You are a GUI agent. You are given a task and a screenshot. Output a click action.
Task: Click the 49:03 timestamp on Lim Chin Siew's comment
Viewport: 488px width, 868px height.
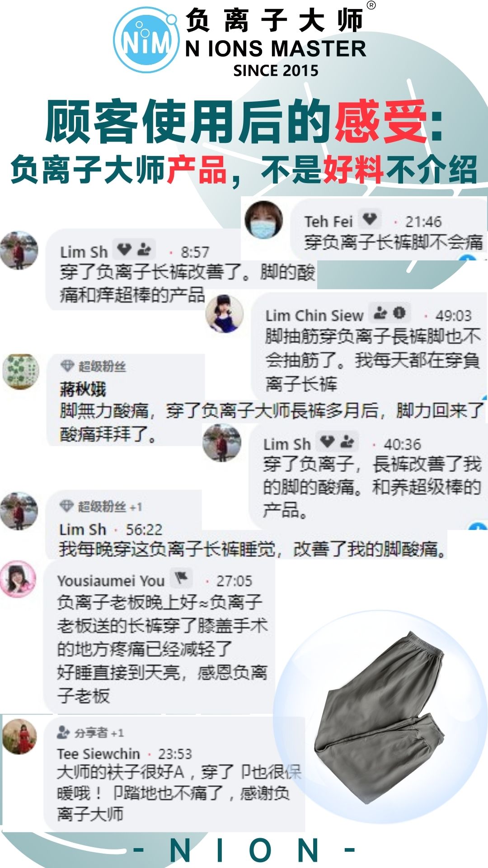[x=453, y=315]
